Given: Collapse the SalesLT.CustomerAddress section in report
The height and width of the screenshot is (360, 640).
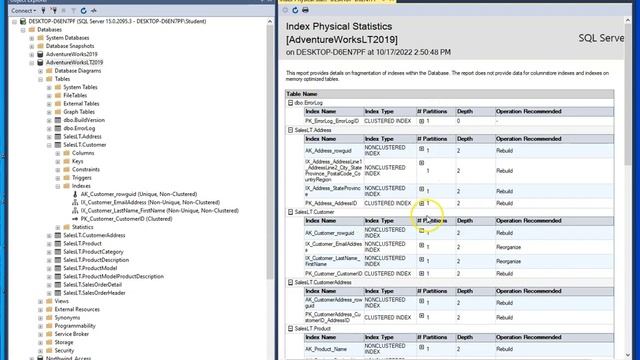Looking at the screenshot, I should 290,282.
